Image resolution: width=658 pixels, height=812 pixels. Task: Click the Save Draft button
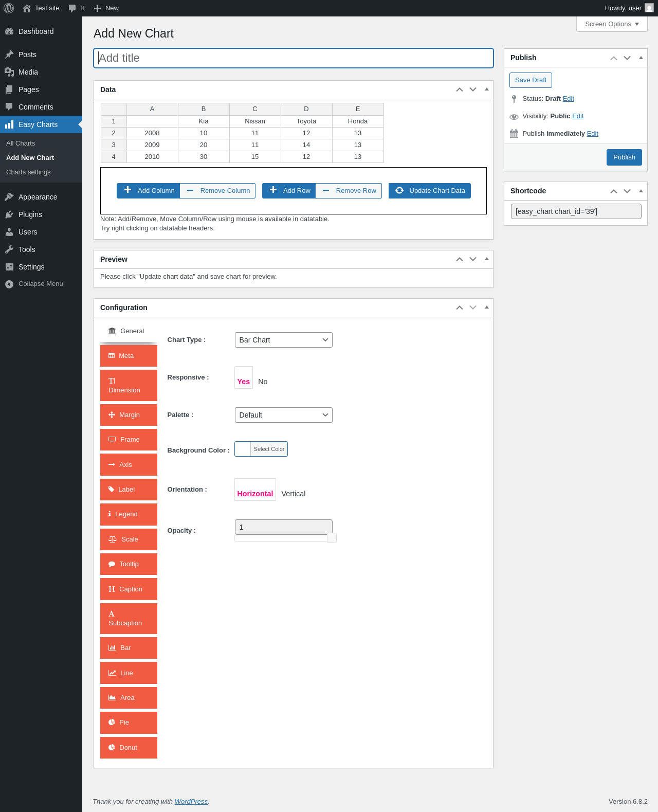(x=531, y=80)
